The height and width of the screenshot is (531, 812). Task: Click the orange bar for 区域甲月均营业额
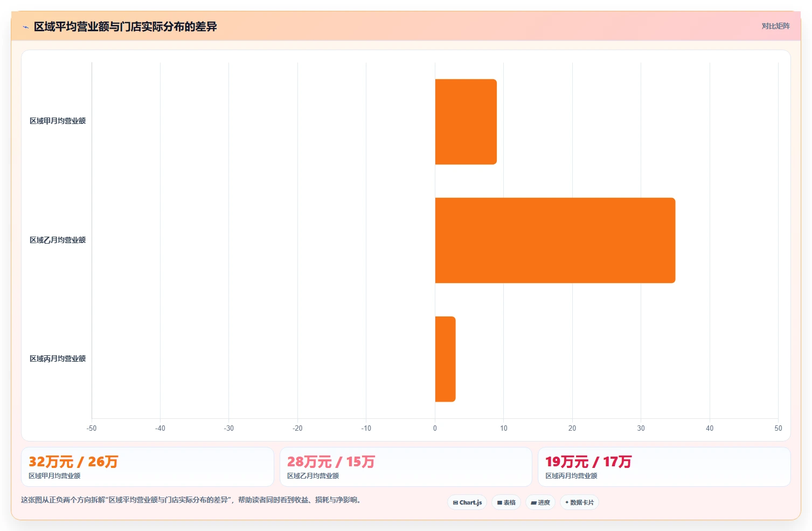[x=466, y=122]
